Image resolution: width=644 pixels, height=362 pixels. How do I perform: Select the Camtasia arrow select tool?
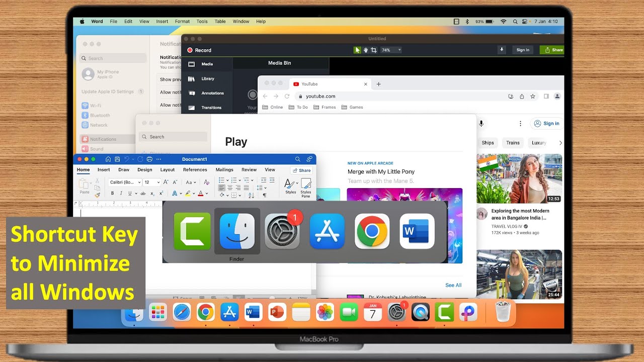click(x=357, y=50)
